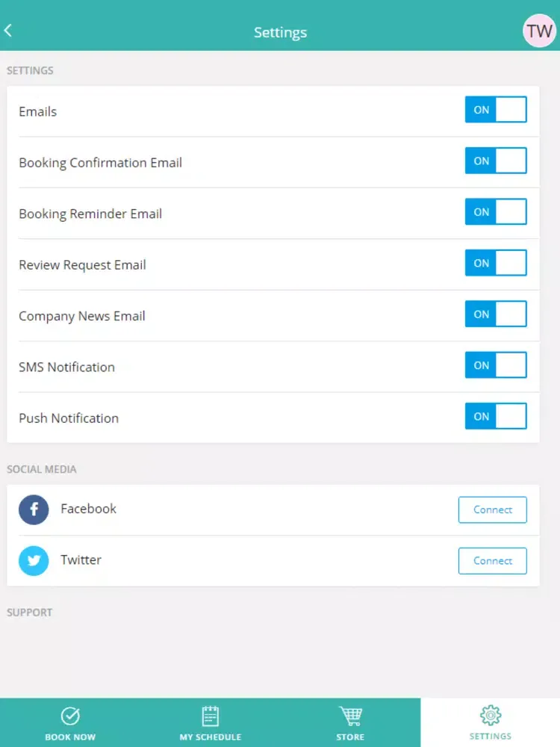
Task: Click the Twitter bird icon
Action: 34,561
